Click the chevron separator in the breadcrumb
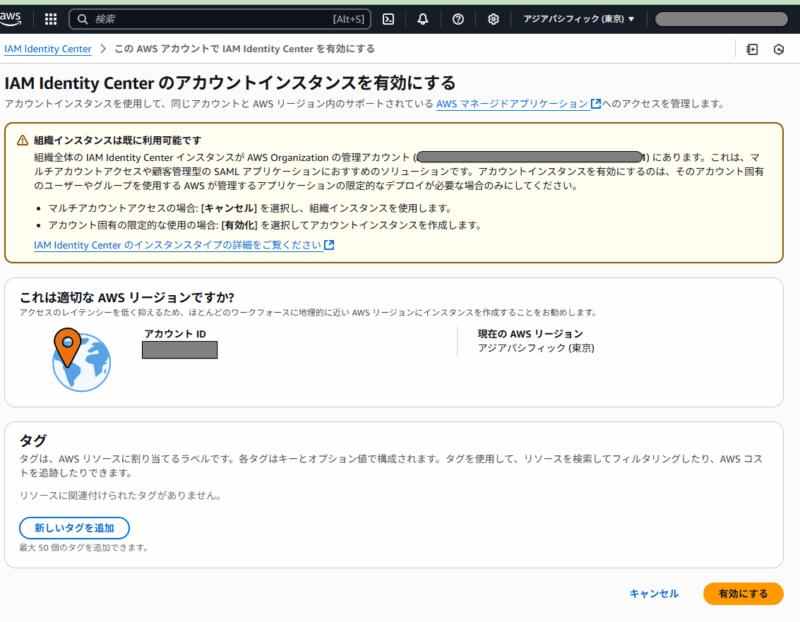 click(x=103, y=49)
